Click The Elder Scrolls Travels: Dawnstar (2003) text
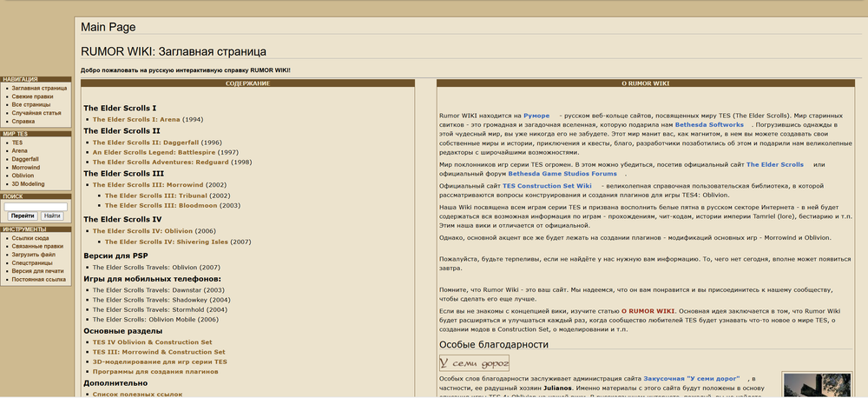The width and height of the screenshot is (868, 398). [x=158, y=290]
